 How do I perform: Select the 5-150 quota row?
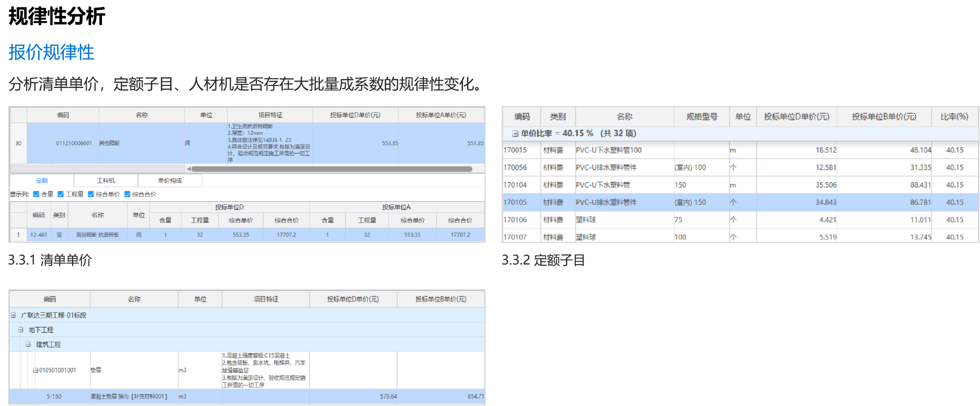247,396
